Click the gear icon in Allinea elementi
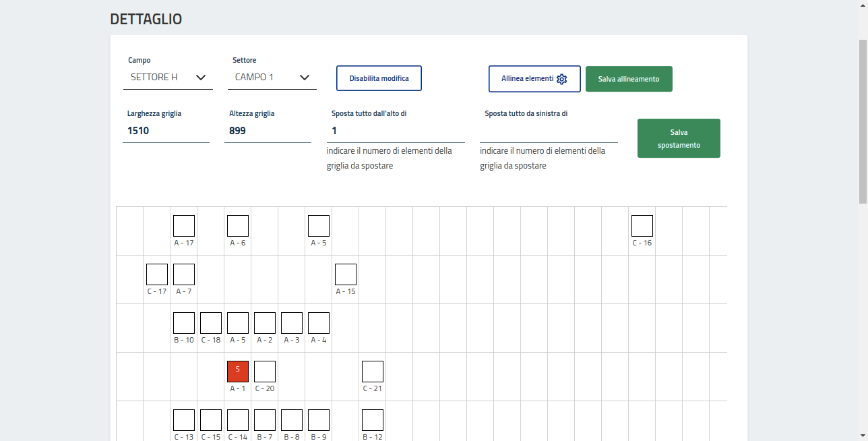Image resolution: width=868 pixels, height=441 pixels. click(x=561, y=79)
